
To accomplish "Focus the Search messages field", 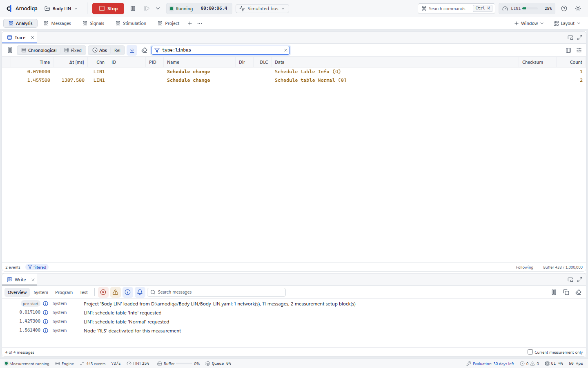I will tap(216, 292).
